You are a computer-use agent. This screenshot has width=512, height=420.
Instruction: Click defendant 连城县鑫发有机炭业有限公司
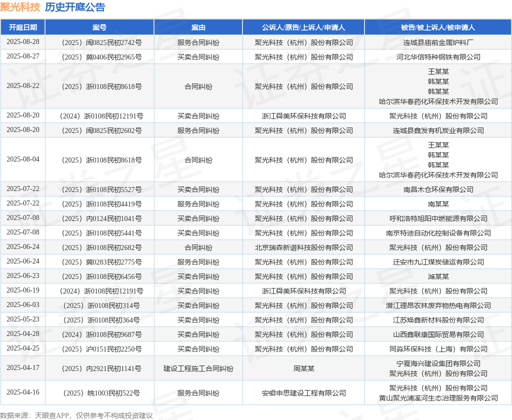(438, 130)
